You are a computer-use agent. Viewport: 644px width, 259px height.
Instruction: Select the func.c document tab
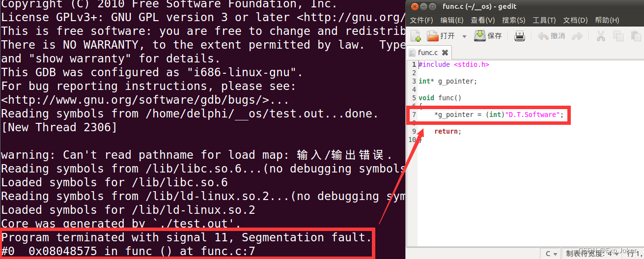click(x=428, y=52)
